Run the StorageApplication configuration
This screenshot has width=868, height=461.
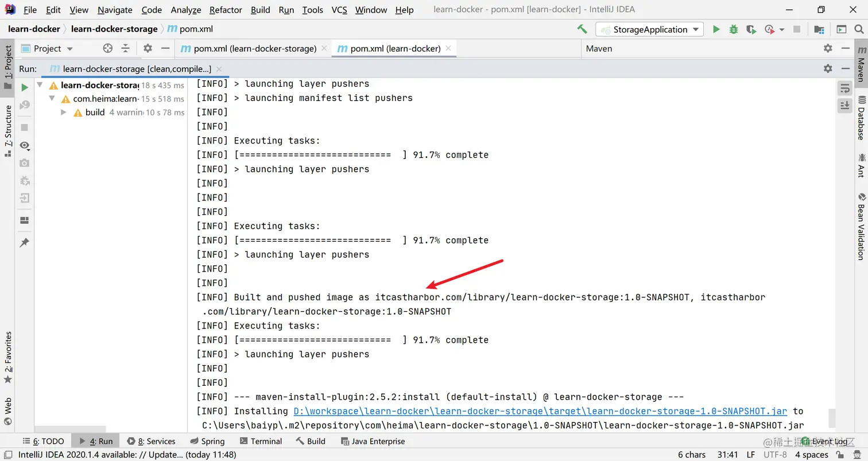point(716,29)
